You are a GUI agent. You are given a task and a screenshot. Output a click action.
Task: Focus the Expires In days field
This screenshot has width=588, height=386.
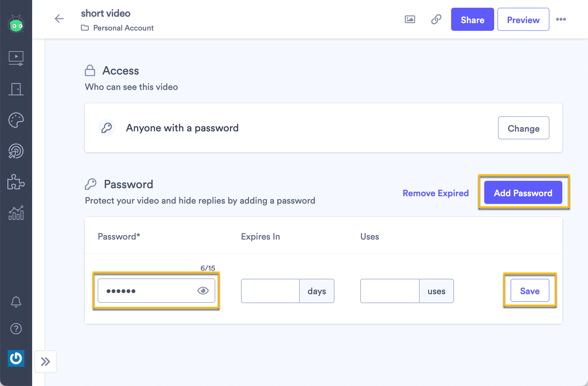coord(271,291)
